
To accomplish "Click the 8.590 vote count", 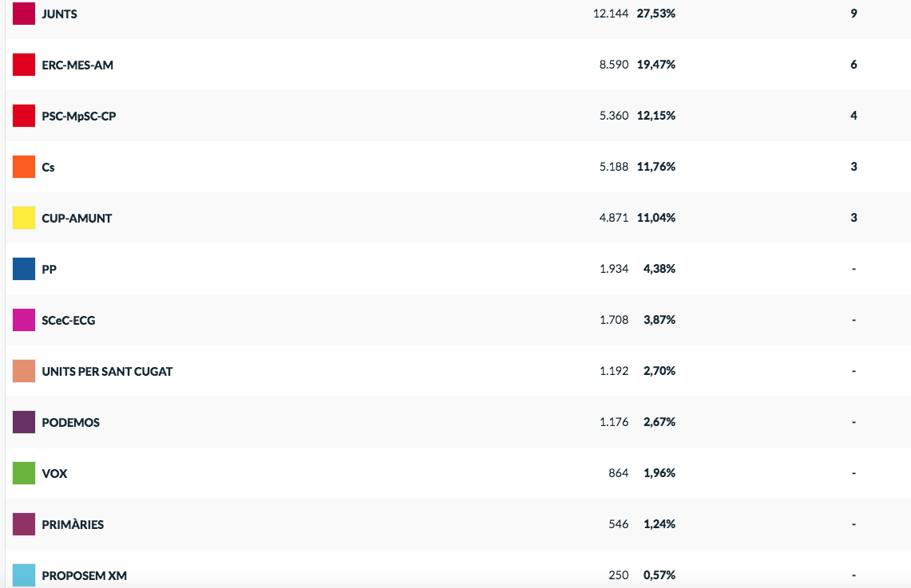I will (x=613, y=65).
